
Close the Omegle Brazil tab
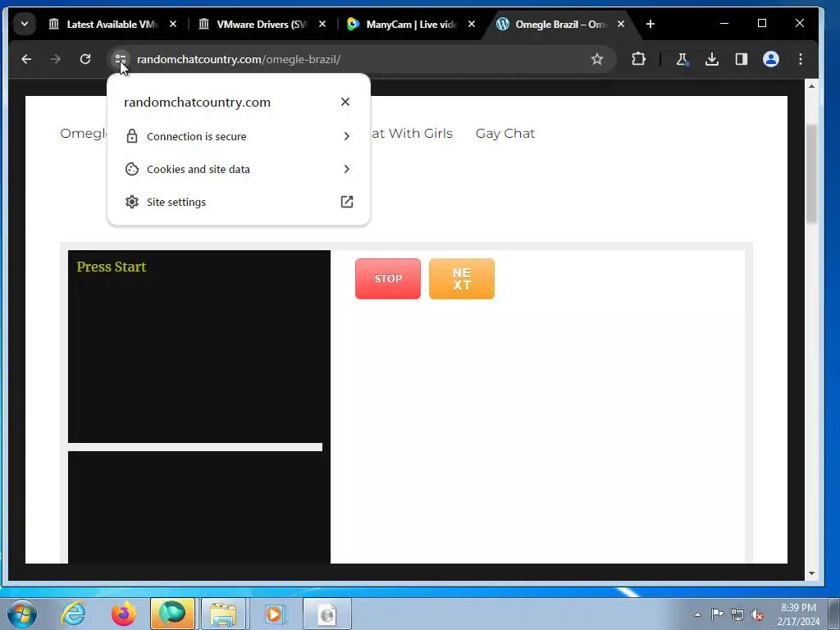(621, 24)
